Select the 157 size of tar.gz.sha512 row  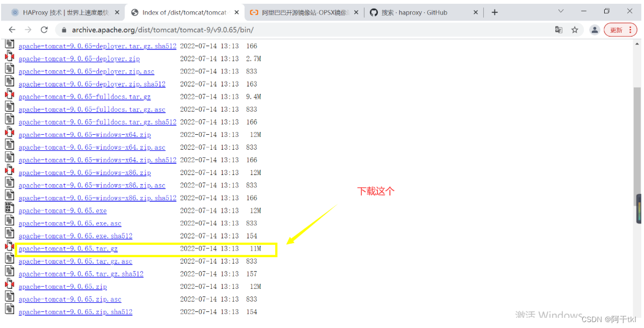point(252,274)
